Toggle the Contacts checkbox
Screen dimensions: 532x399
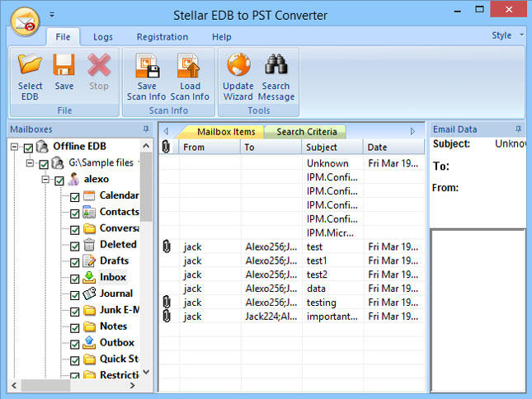coord(74,214)
